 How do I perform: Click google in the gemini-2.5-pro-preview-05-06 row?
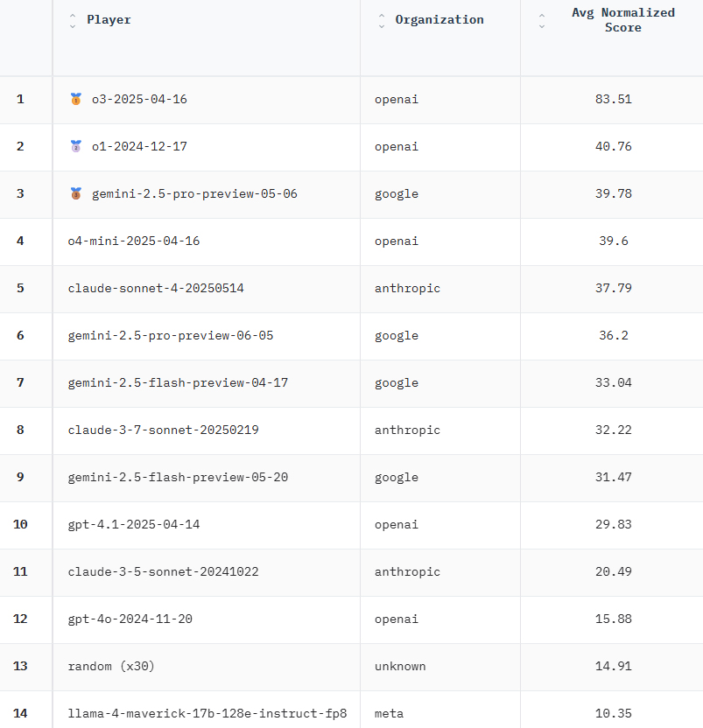coord(397,194)
